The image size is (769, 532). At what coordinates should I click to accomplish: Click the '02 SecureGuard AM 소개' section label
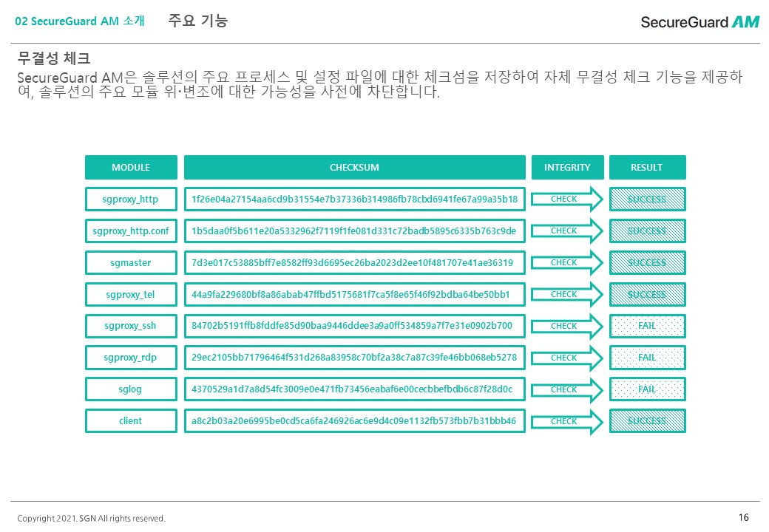80,21
